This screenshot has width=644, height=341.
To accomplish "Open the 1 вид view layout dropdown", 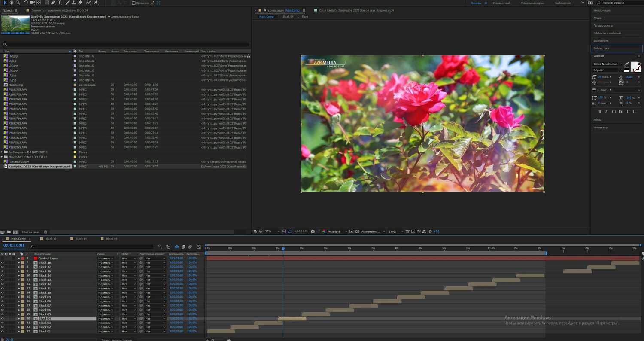I will 395,231.
